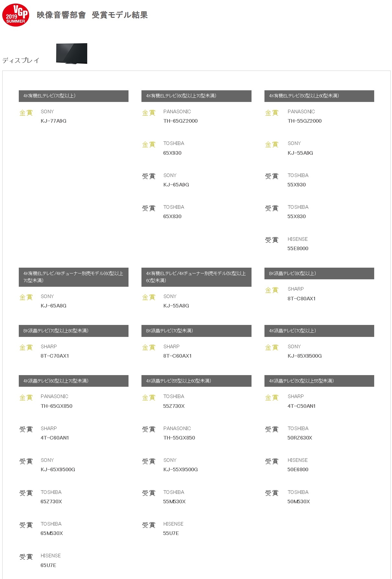Screen dimensions: 392x579
Task: Select the SONY KJ-85X9500G model
Action: point(305,356)
